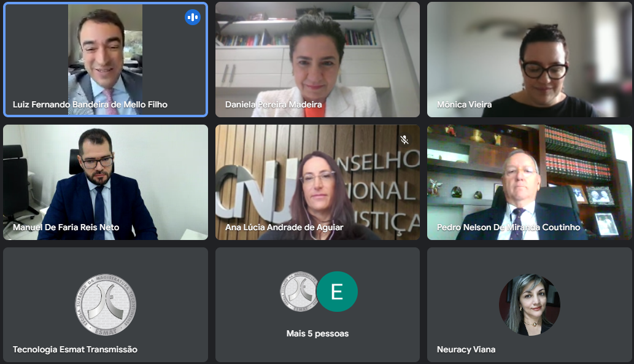Select Luiz Fernando Bandeira de Mello Filho's video tile
The height and width of the screenshot is (364, 634).
(106, 60)
